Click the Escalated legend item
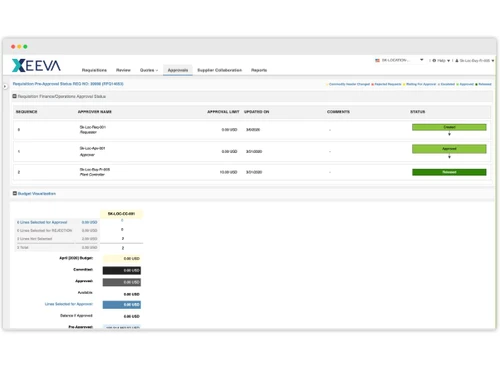The width and height of the screenshot is (500, 375). [x=446, y=84]
